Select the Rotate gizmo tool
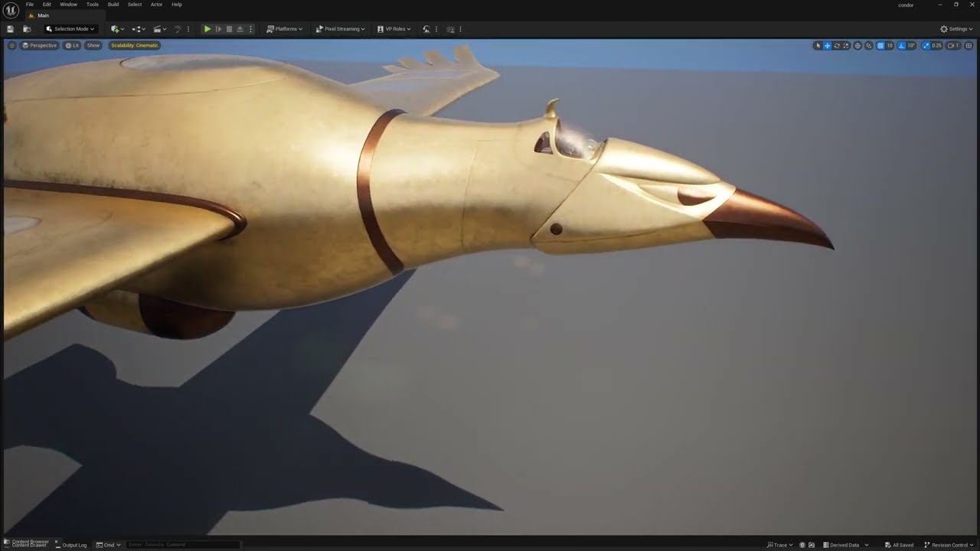The width and height of the screenshot is (980, 551). 837,46
